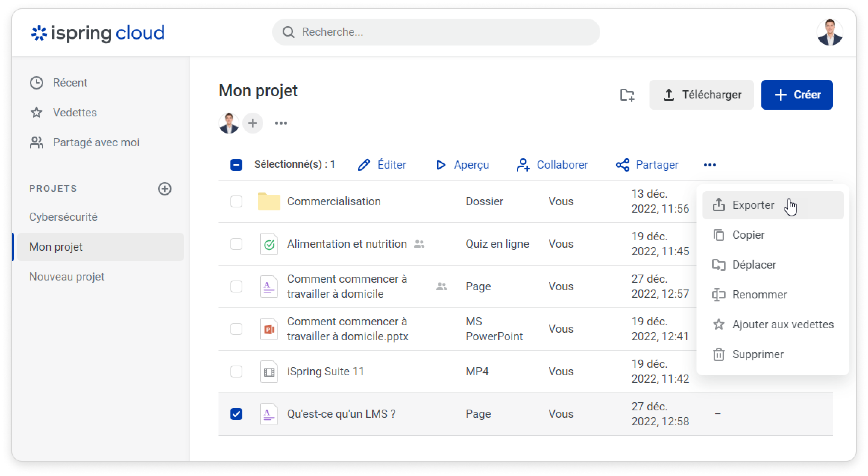Click the new folder icon beside Télécharger
Image resolution: width=868 pixels, height=476 pixels.
(627, 95)
